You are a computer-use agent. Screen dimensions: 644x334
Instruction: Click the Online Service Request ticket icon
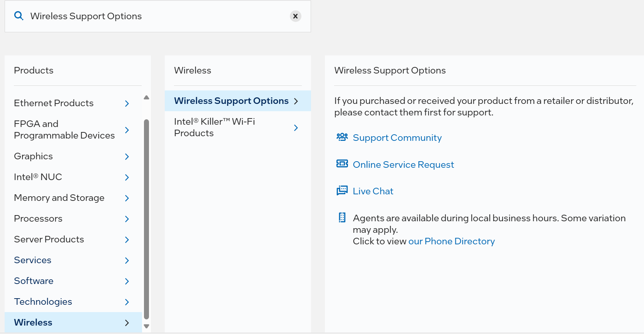click(342, 164)
